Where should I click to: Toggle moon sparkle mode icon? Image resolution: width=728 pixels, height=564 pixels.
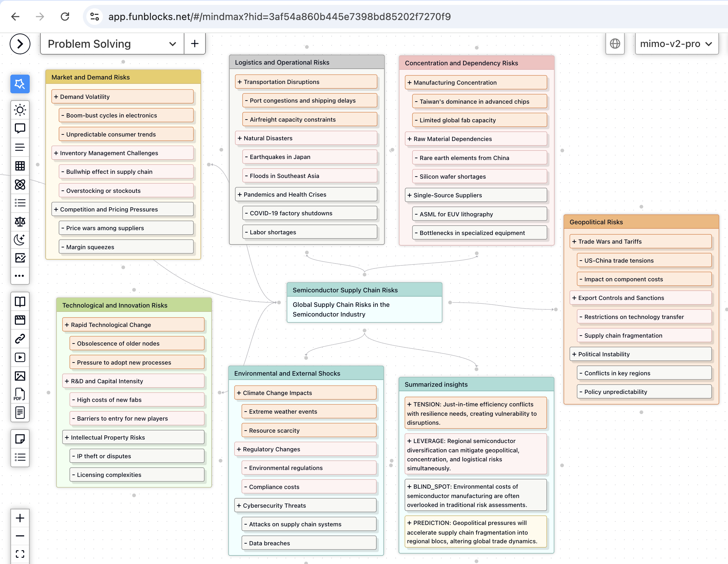(x=20, y=239)
